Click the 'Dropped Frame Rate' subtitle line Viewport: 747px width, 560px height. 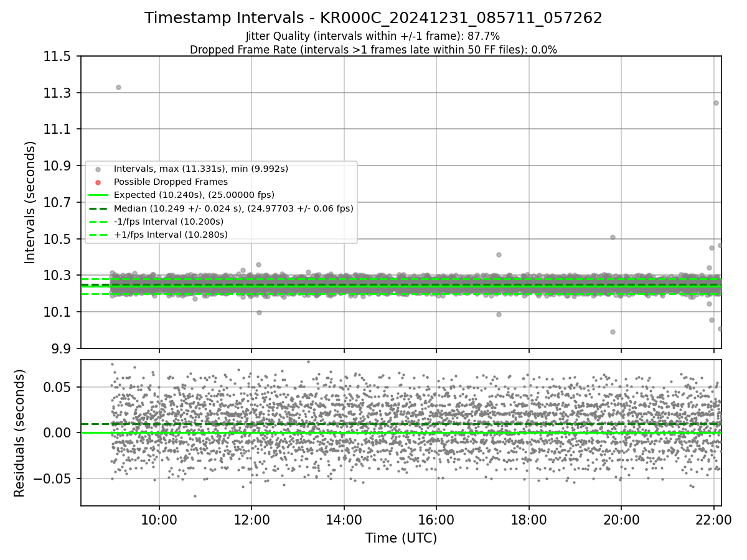click(x=374, y=50)
